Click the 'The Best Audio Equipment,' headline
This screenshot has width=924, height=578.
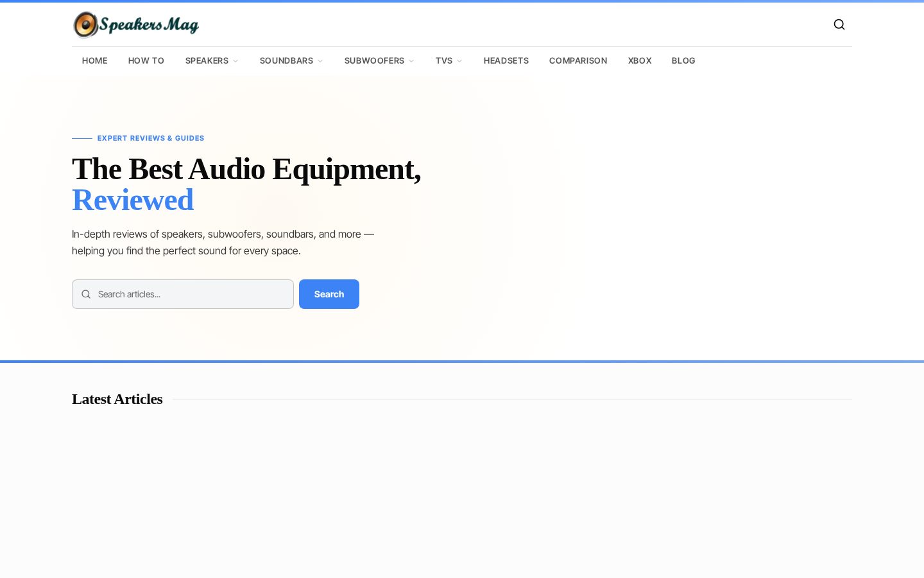point(246,170)
